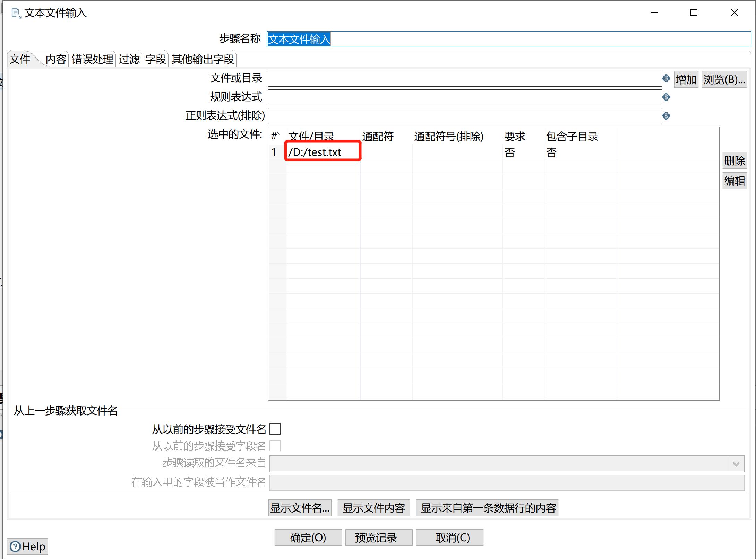This screenshot has width=756, height=559.
Task: Click the 增加 button
Action: (x=686, y=80)
